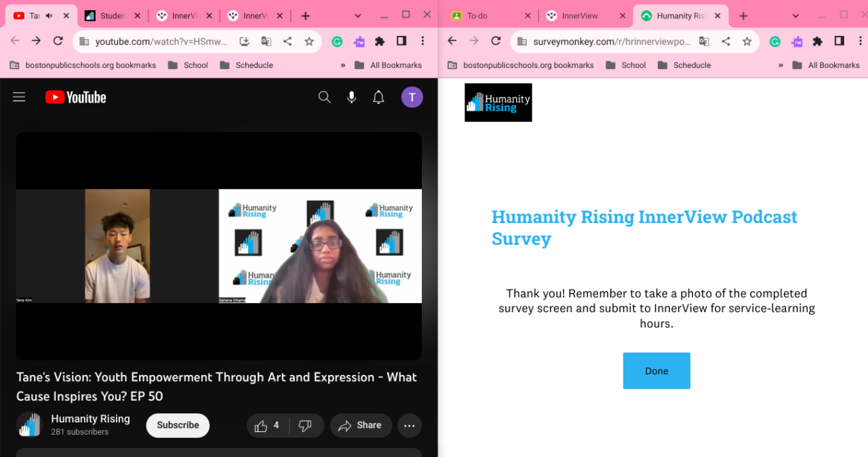Bookmark the YouTube page with star icon
Viewport: 868px width, 457px height.
pos(309,41)
